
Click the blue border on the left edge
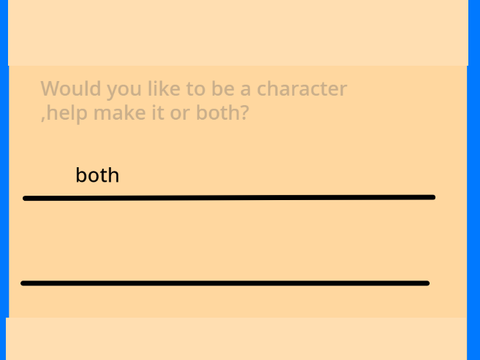tap(4, 180)
